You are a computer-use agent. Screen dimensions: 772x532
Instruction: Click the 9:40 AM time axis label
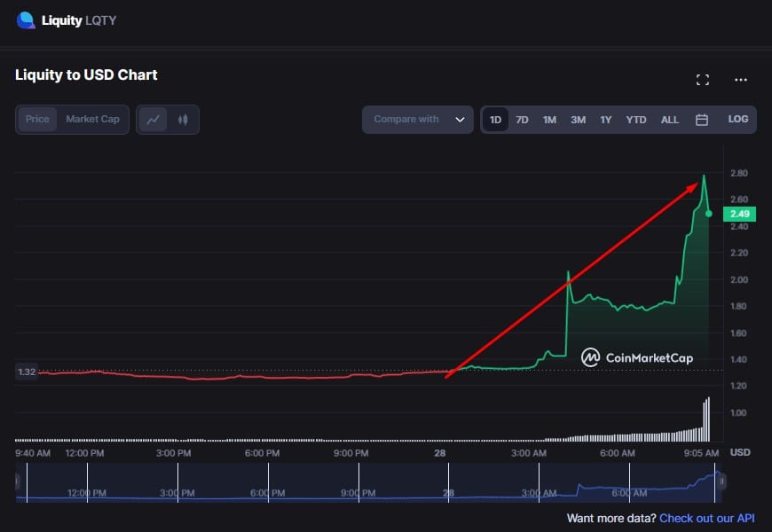33,453
